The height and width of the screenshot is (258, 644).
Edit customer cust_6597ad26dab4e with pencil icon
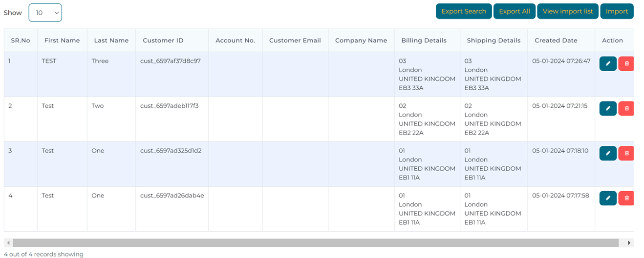608,198
